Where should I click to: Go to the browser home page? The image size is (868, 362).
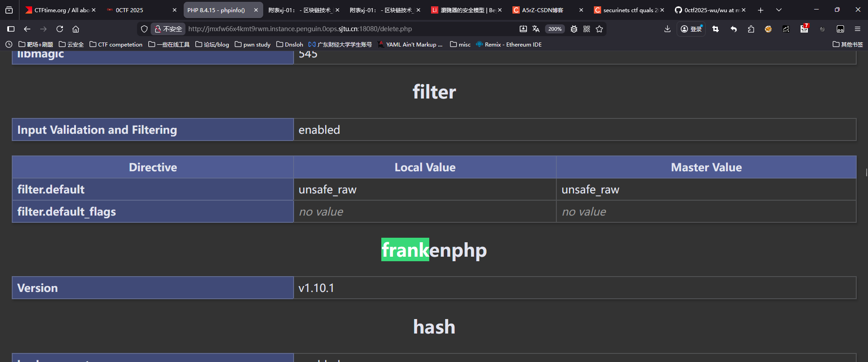(76, 29)
